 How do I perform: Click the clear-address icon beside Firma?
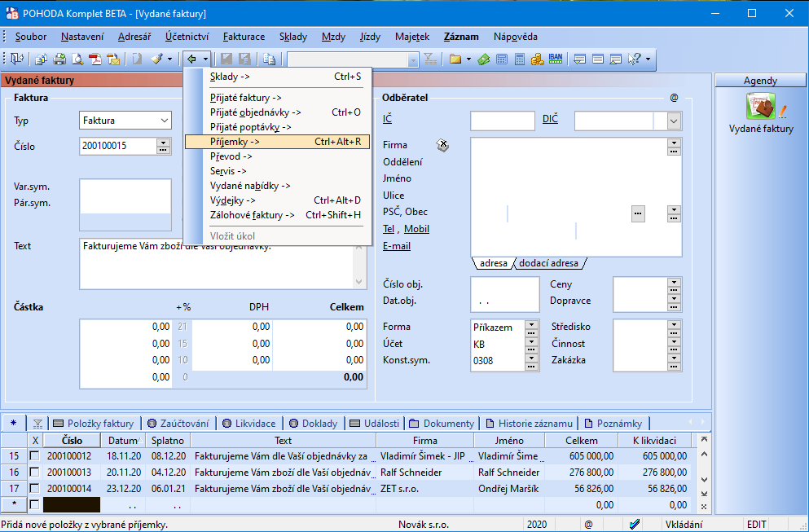442,146
